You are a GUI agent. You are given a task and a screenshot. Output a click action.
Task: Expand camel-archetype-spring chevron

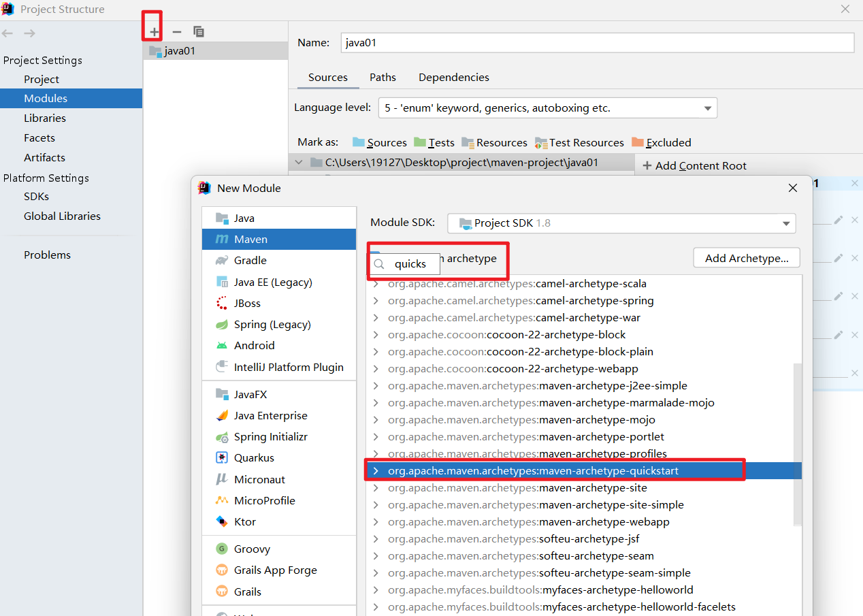click(x=375, y=301)
